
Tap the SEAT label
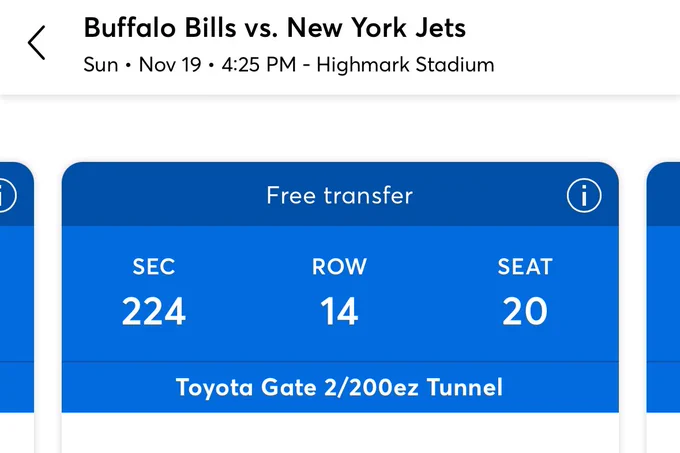(525, 267)
